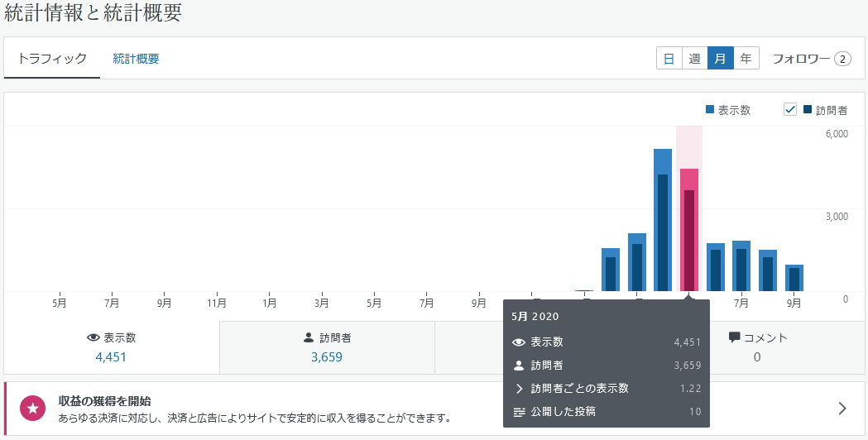The width and height of the screenshot is (868, 440).
Task: Click the 表示数 blue legend swatch
Action: point(710,110)
